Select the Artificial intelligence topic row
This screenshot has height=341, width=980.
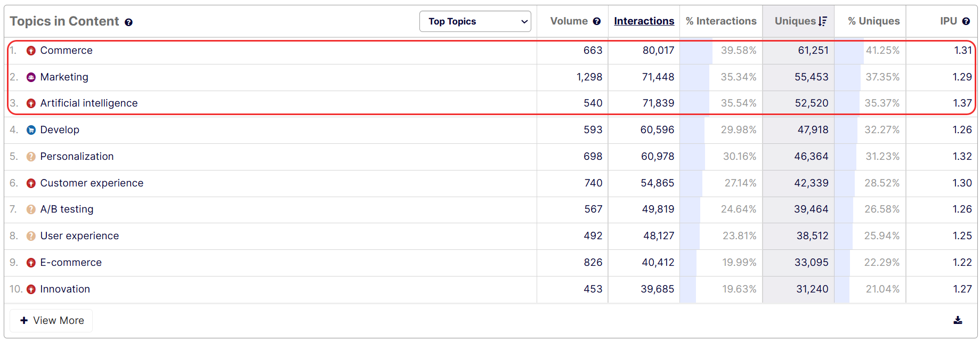(x=89, y=103)
